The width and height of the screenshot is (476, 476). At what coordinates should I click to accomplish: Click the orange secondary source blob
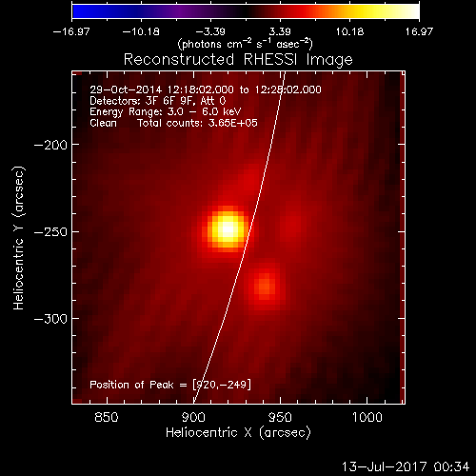point(265,287)
